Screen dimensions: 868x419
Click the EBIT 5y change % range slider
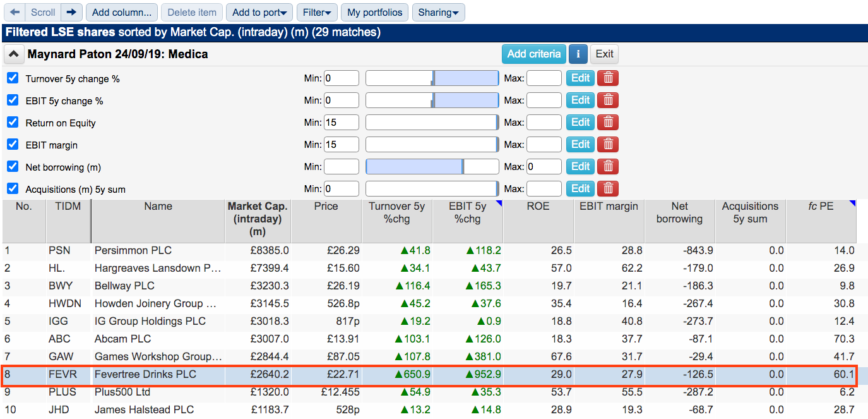(432, 100)
